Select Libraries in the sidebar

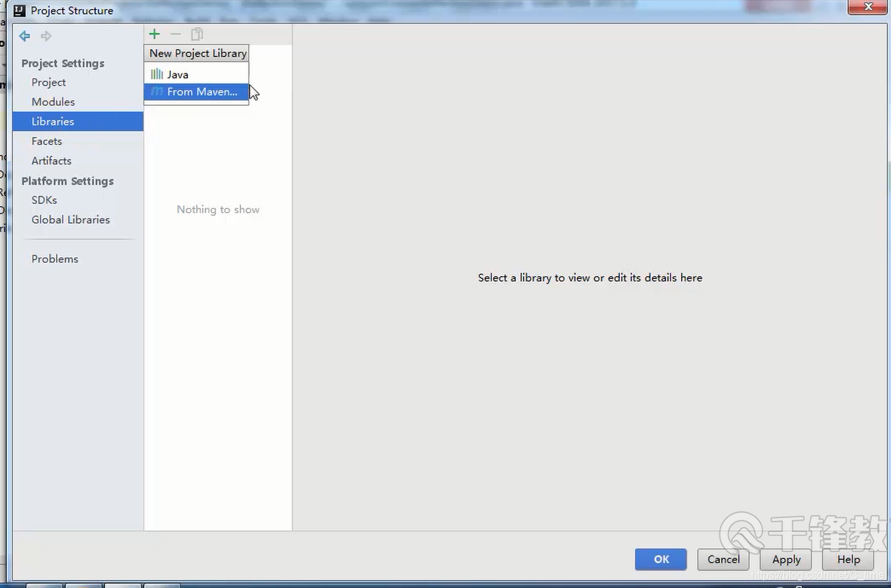click(x=78, y=122)
